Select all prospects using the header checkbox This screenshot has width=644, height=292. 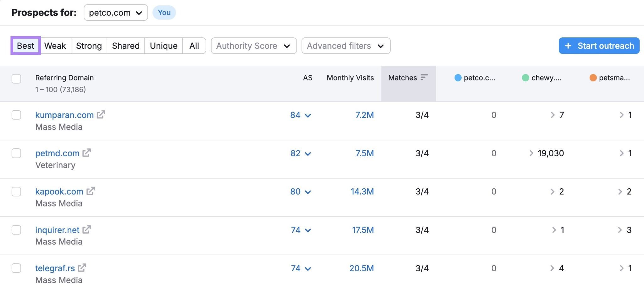coord(16,79)
